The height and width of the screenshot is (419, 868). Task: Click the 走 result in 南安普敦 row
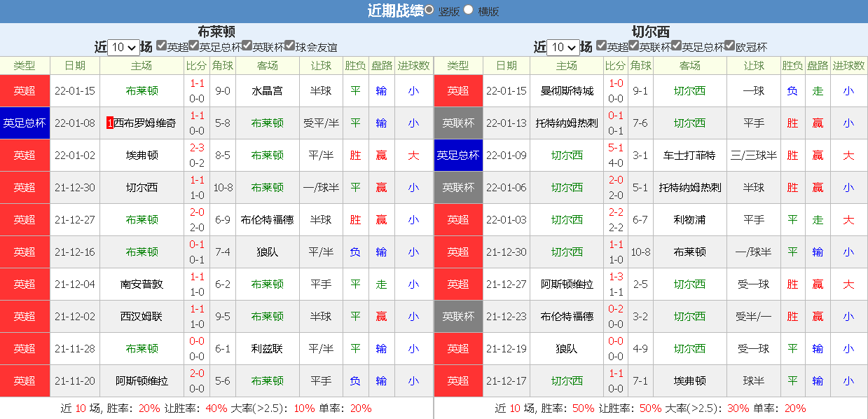coord(381,284)
